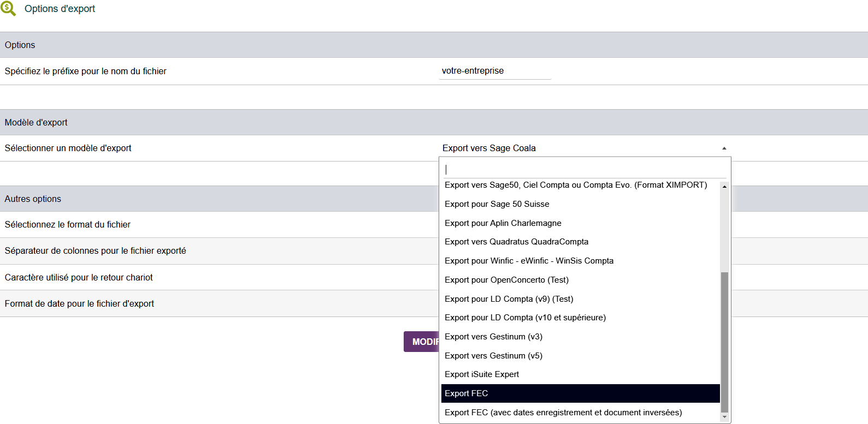The height and width of the screenshot is (424, 868).
Task: Click label Sélectionner un modèle d'export
Action: point(68,148)
